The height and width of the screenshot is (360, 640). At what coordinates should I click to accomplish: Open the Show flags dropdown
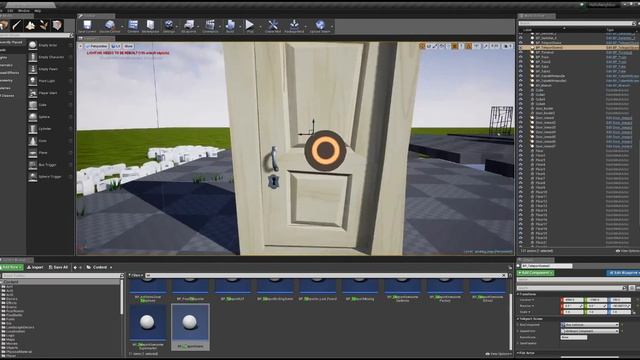click(129, 46)
